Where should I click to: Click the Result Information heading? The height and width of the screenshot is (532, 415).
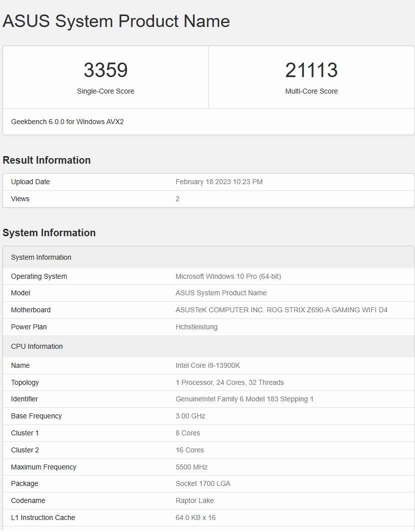click(x=47, y=160)
